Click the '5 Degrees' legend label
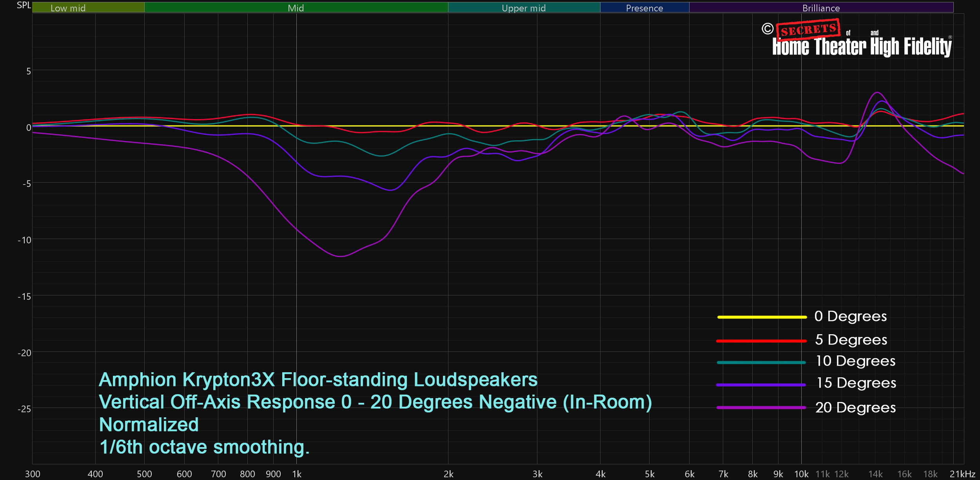The image size is (980, 480). [851, 340]
